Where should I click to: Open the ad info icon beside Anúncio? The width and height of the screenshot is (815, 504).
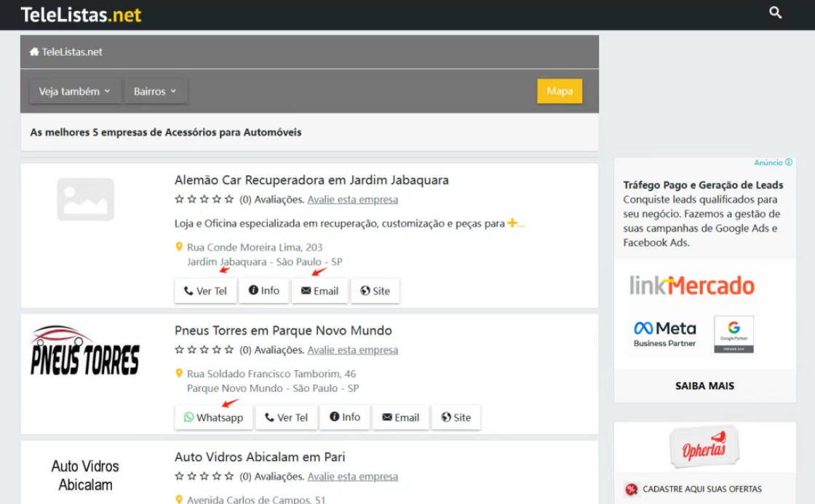click(x=789, y=163)
